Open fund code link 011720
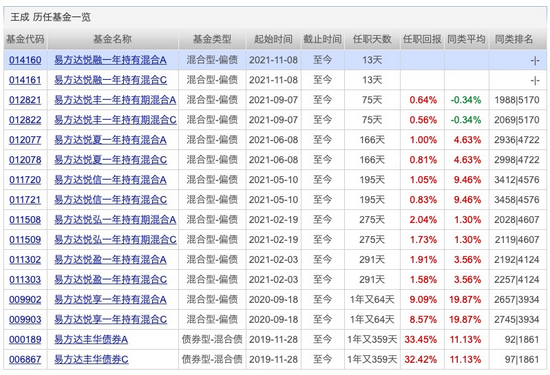Viewport: 550px width, 375px height. [x=25, y=180]
